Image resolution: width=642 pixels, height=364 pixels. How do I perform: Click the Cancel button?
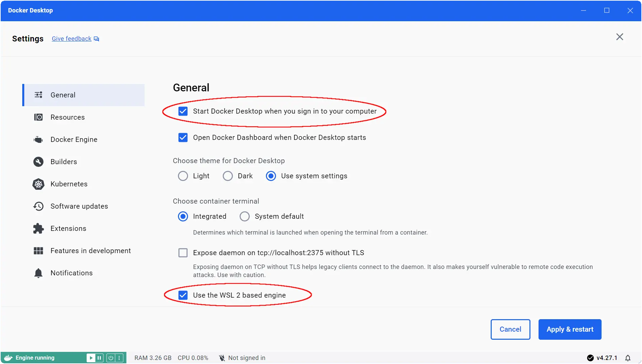(x=510, y=329)
